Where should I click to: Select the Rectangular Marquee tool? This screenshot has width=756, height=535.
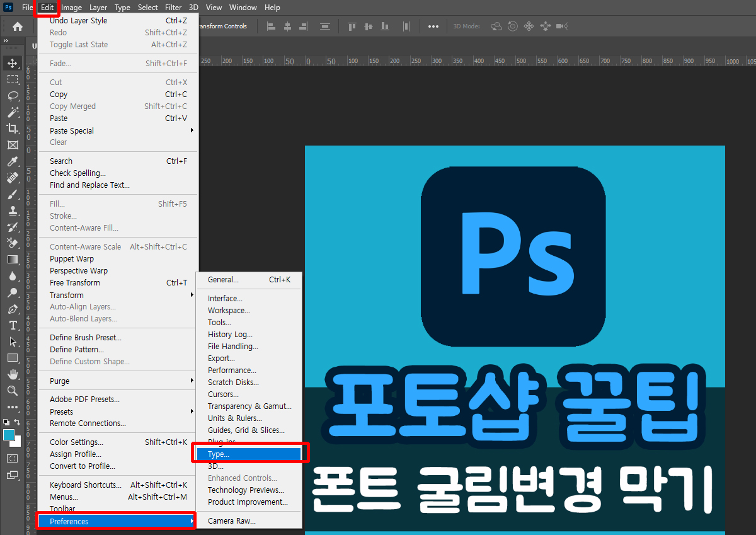(12, 79)
